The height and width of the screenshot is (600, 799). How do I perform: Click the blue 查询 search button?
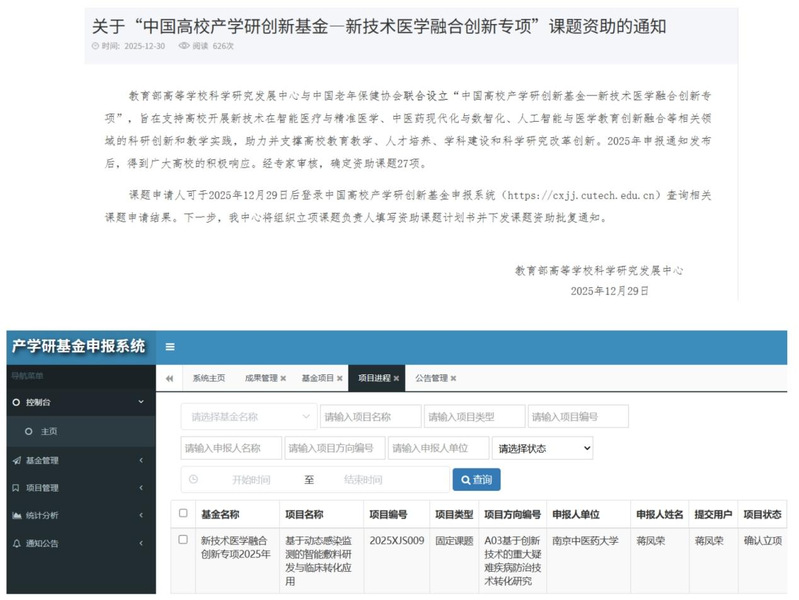tap(477, 480)
